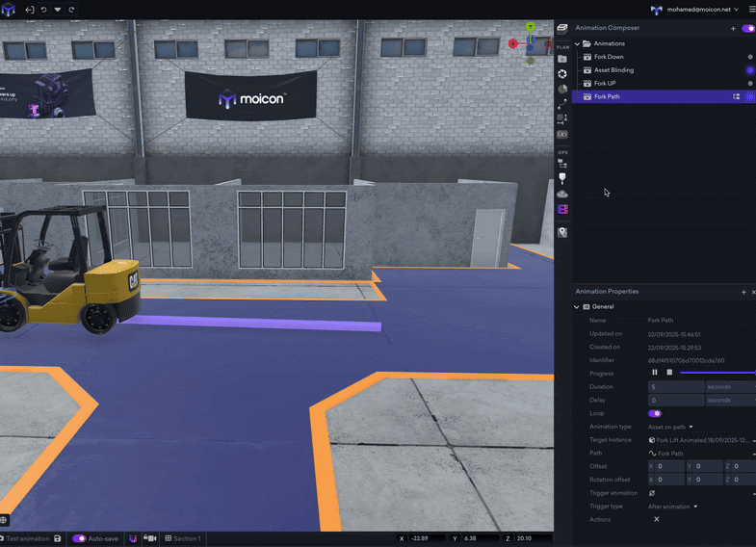Click the Duration value input field

676,386
